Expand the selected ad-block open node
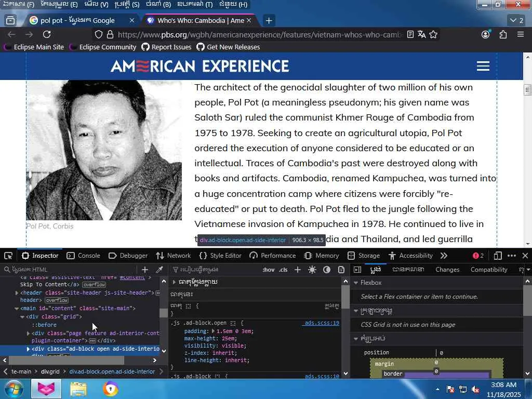Screen dimensions: 532x399 (28, 349)
